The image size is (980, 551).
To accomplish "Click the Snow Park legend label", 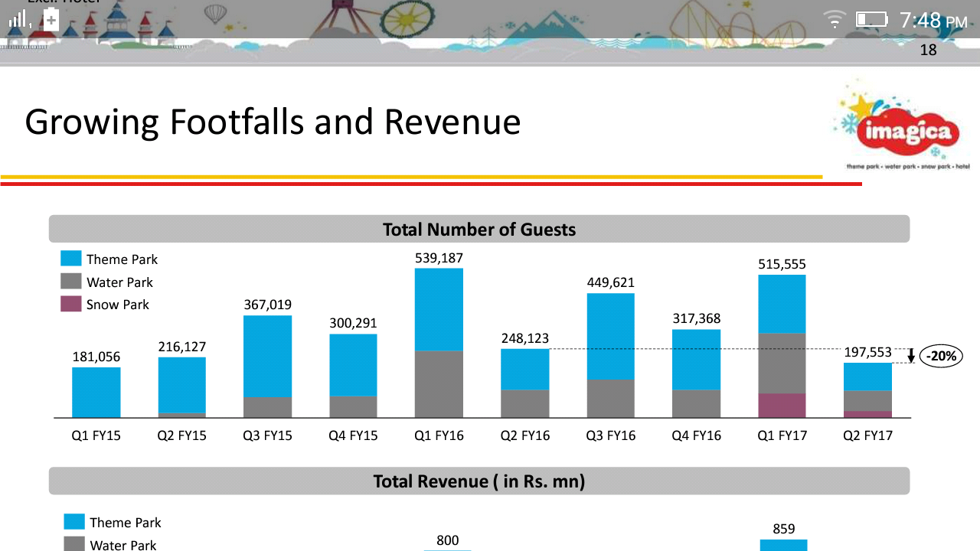I will coord(117,305).
